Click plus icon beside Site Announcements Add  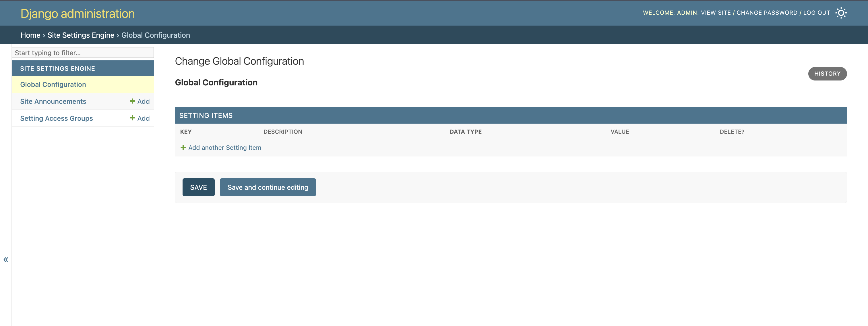pos(132,101)
